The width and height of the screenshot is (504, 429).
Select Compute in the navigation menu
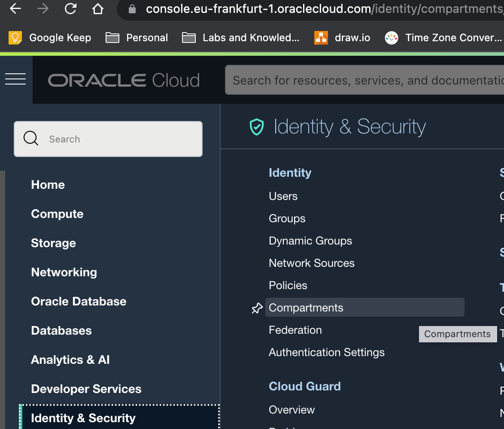(x=57, y=214)
